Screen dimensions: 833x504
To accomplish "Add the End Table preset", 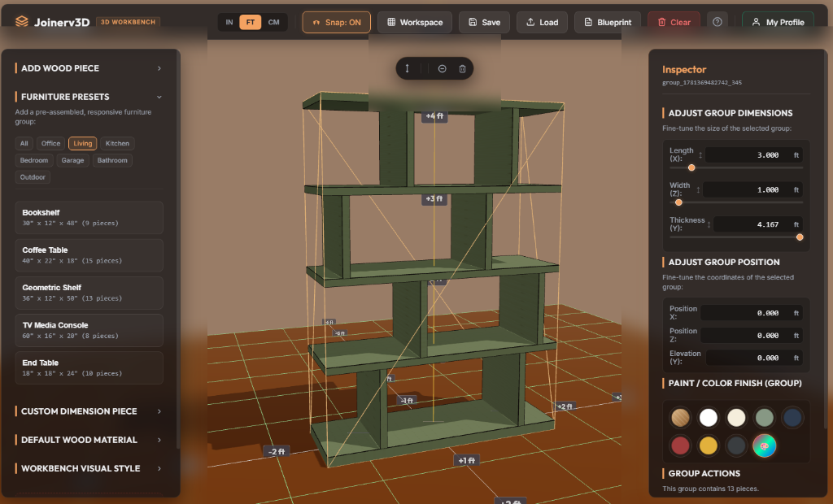I will point(89,368).
